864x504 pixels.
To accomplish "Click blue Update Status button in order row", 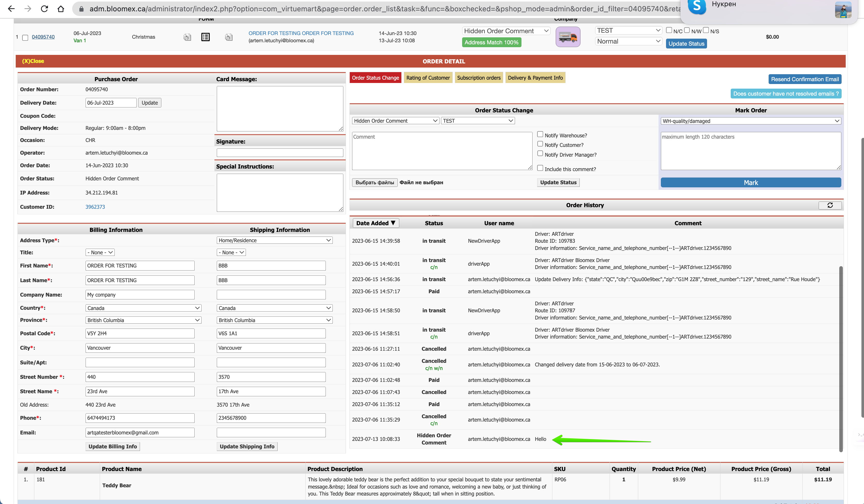I will point(686,44).
